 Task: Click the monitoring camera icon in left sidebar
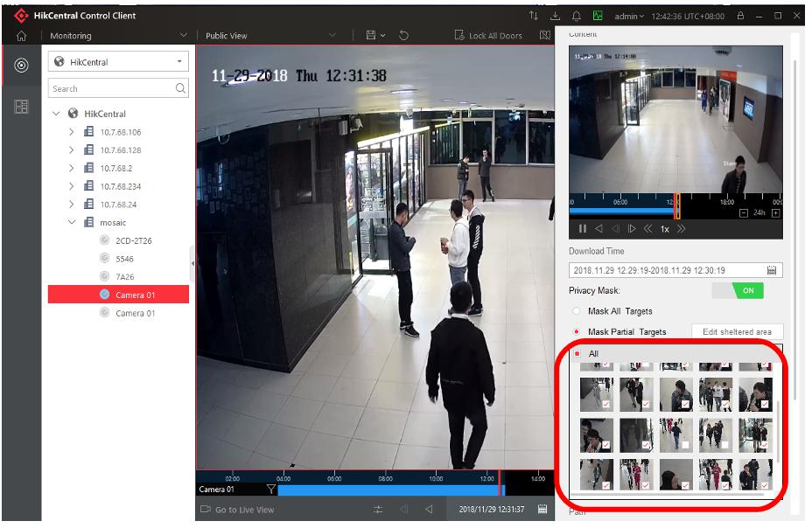(x=22, y=66)
